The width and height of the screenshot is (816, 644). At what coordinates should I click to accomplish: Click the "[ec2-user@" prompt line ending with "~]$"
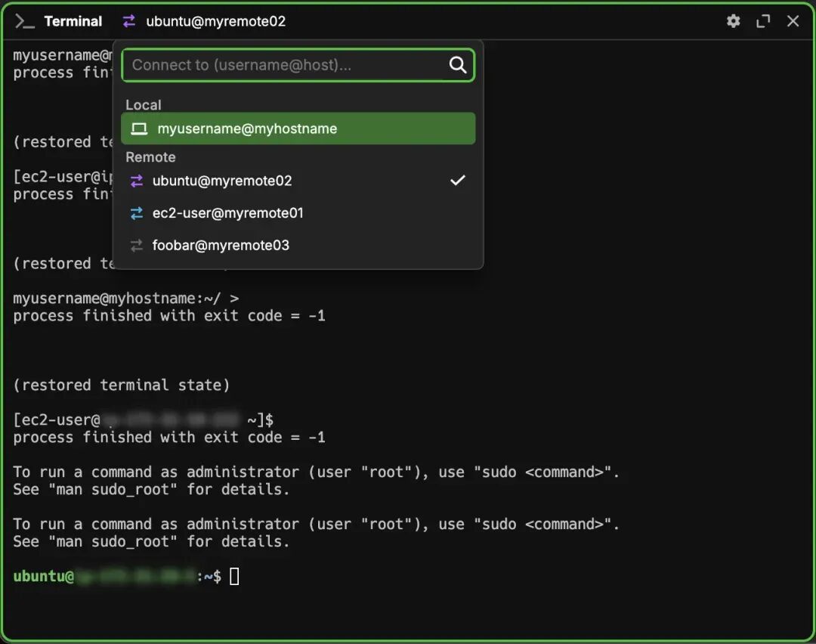143,420
